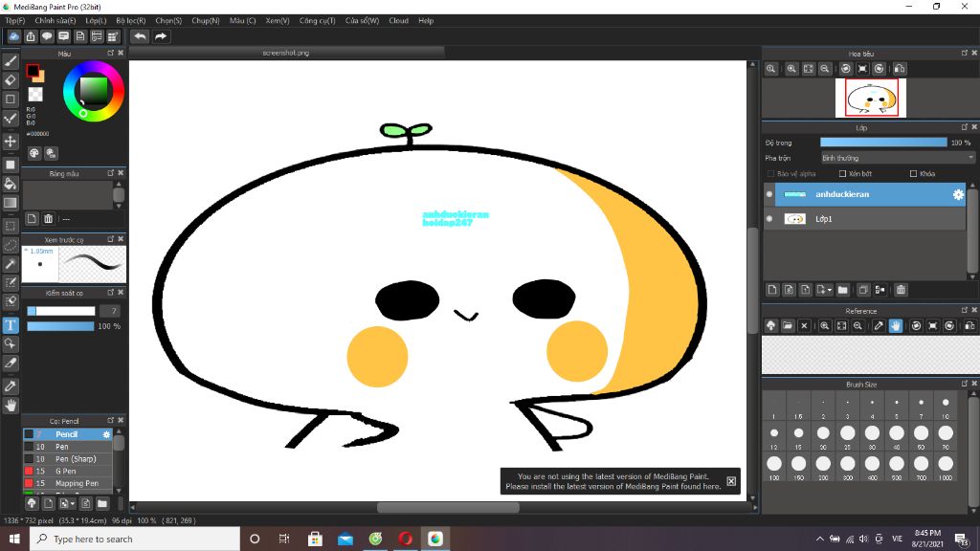
Task: Tick the Khóa lock checkbox
Action: (x=913, y=174)
